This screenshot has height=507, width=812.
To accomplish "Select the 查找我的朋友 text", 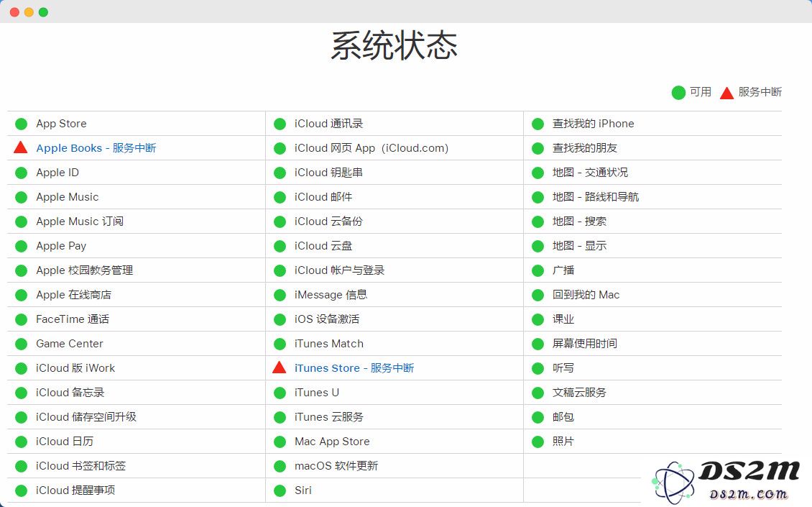I will click(x=585, y=147).
